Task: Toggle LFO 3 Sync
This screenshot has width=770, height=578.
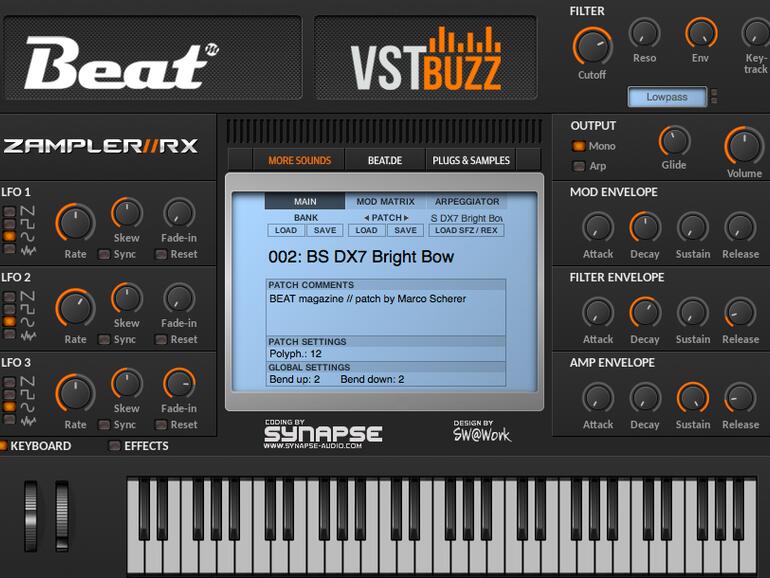Action: [104, 425]
